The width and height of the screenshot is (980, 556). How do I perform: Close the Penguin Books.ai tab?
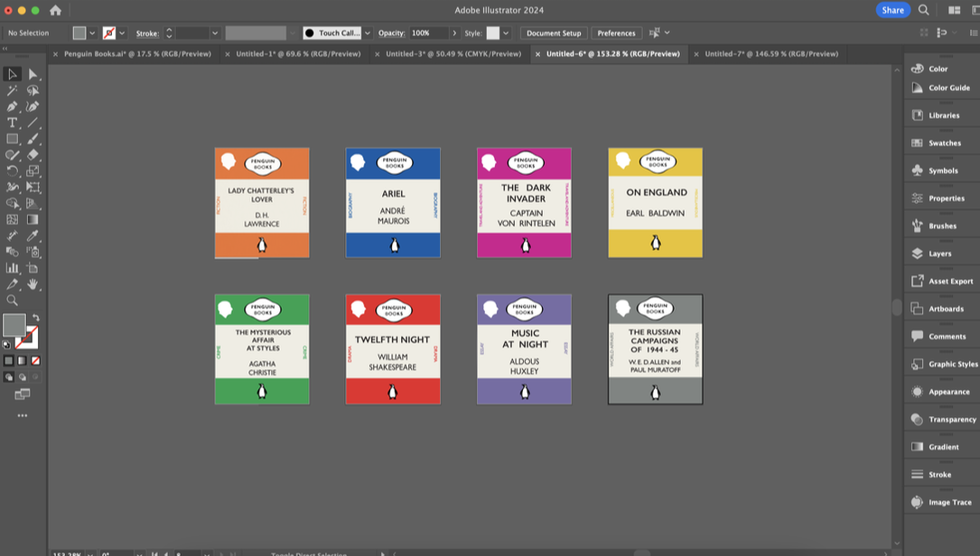pos(55,54)
